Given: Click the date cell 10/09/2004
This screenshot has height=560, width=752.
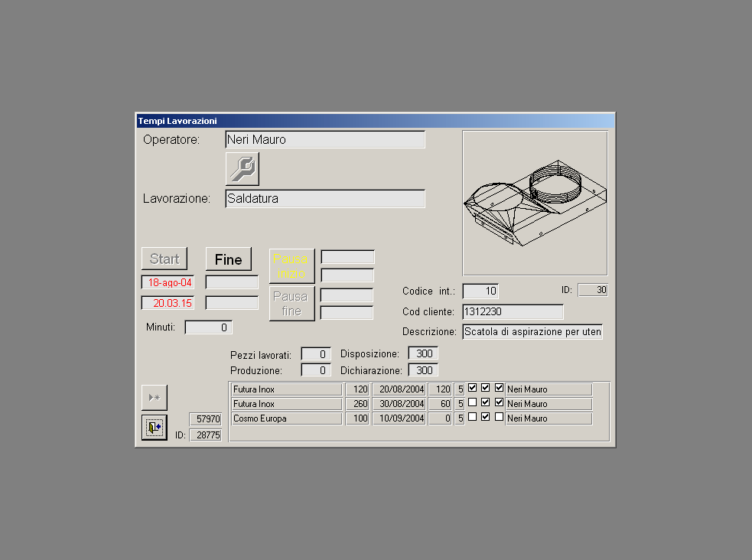Looking at the screenshot, I should pos(399,418).
